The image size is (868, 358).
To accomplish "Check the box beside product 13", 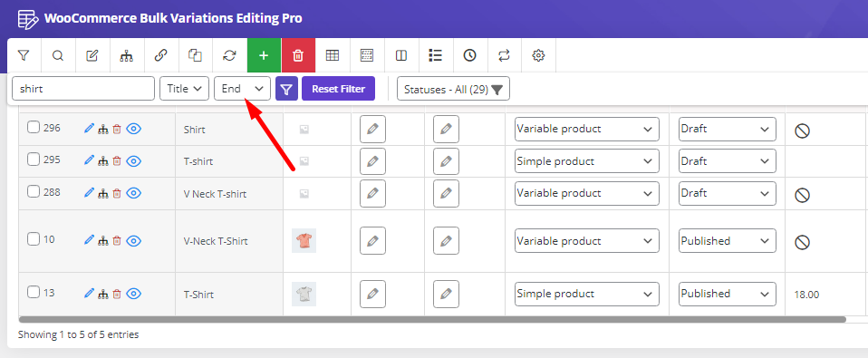I will tap(34, 292).
